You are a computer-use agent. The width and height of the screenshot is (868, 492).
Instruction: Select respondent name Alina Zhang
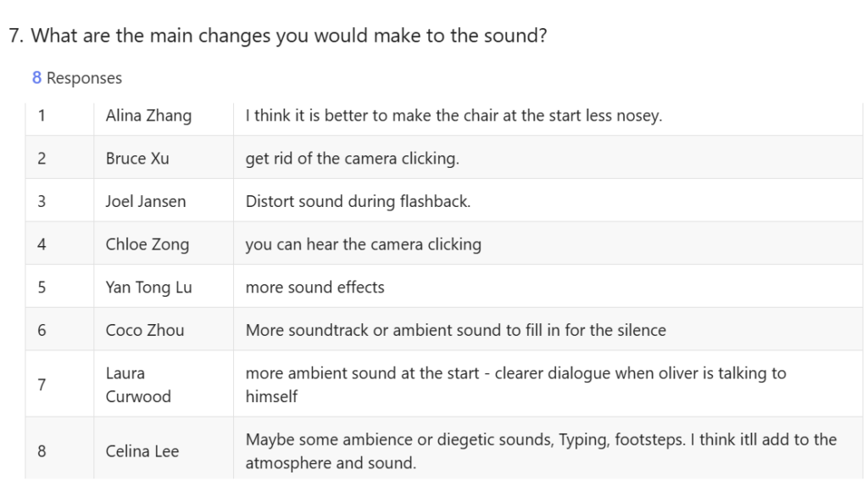point(148,115)
